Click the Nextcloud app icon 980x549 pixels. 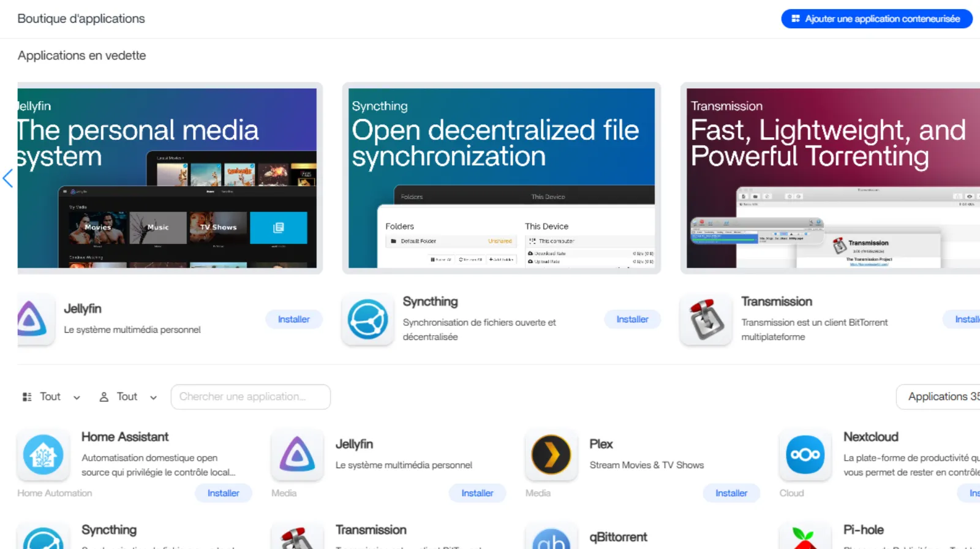point(805,455)
